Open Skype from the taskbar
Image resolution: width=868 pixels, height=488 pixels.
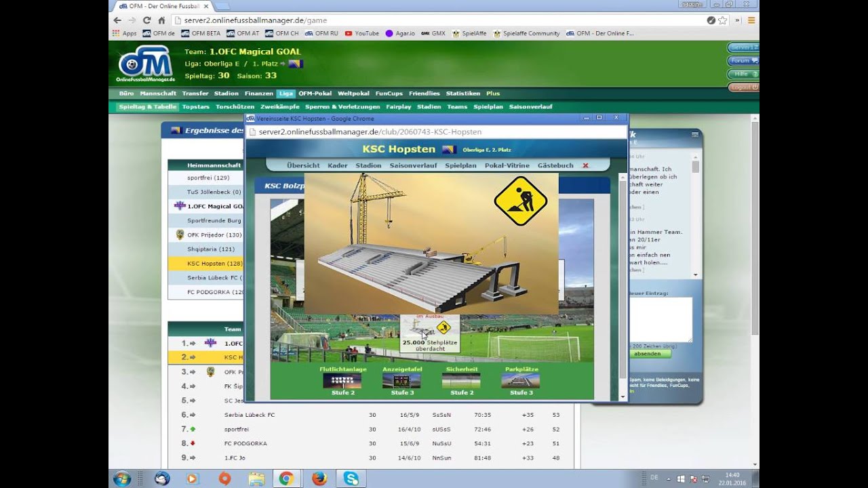(351, 479)
